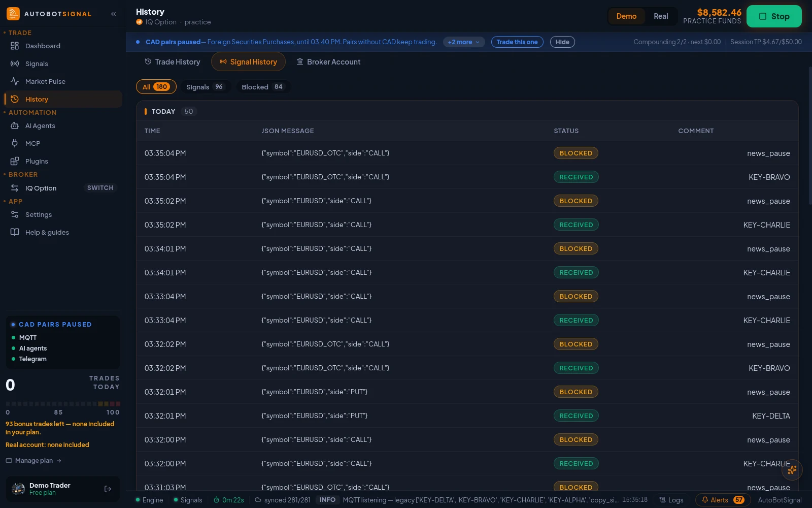This screenshot has width=812, height=508.
Task: Click the INFO log level badge
Action: click(327, 500)
